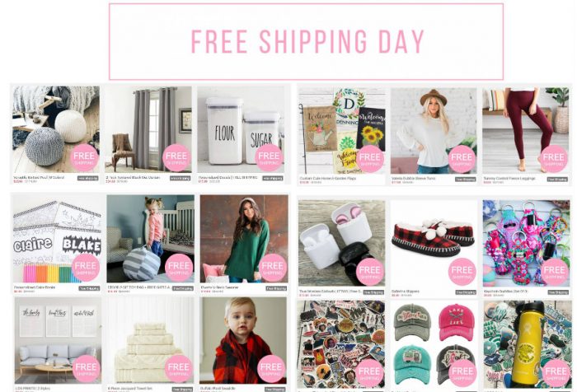Click the FREE badge on vintage caps image
The height and width of the screenshot is (392, 577).
(462, 373)
